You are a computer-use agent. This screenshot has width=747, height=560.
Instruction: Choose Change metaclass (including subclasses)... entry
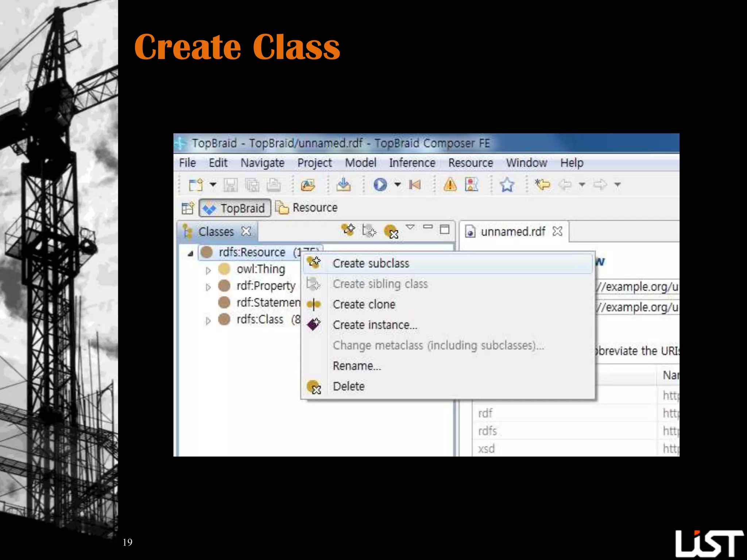(448, 345)
